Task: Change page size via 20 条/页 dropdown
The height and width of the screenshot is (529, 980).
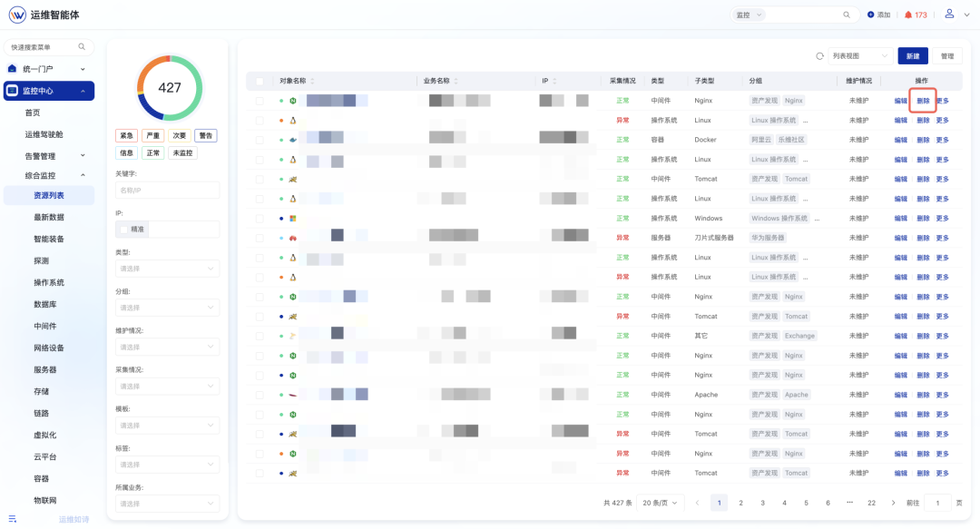Action: pos(660,503)
